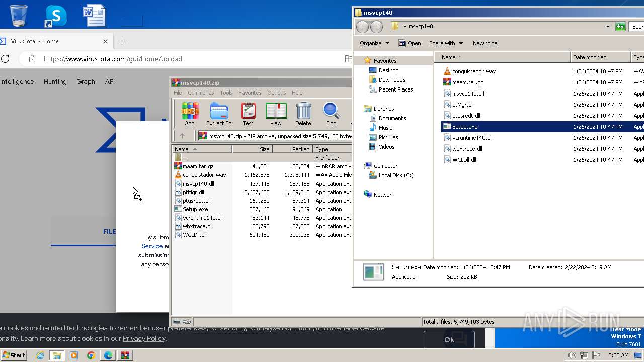Select conquistador.wav in Explorer file list
The image size is (644, 362).
474,71
